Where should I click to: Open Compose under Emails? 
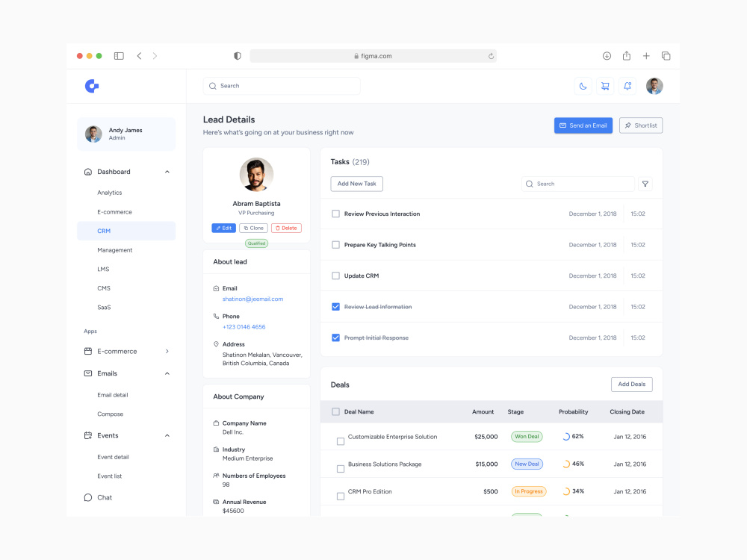(110, 414)
